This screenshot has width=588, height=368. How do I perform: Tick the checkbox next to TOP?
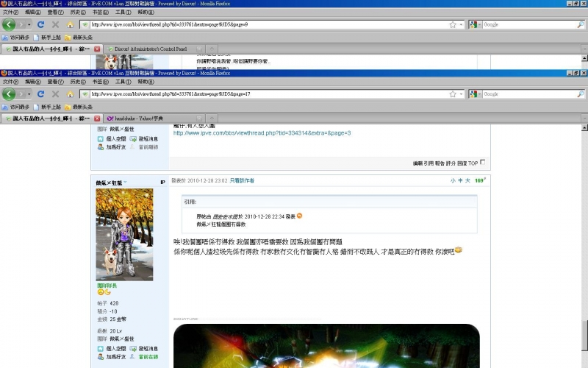pos(483,162)
